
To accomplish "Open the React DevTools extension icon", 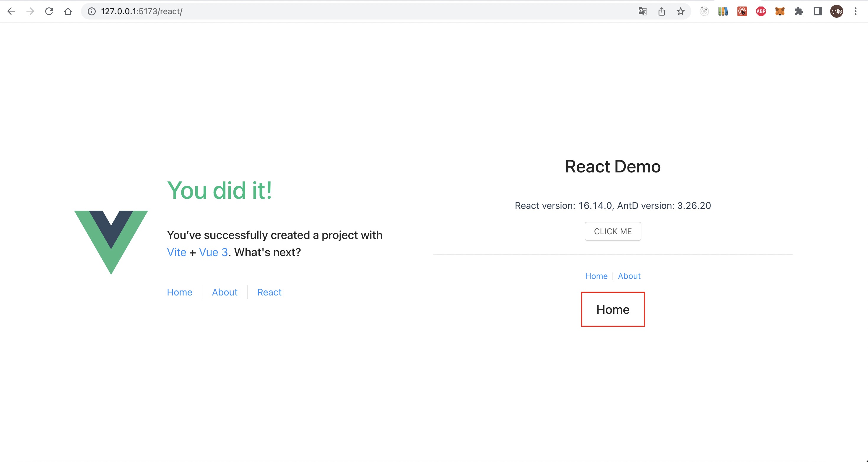I will (742, 12).
